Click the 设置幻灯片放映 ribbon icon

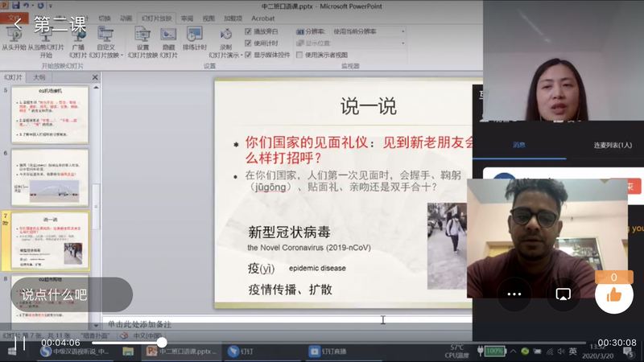pyautogui.click(x=142, y=39)
